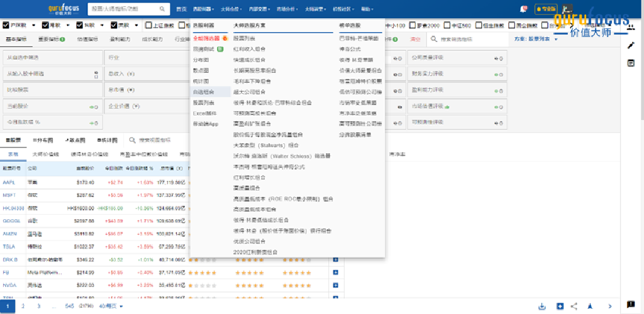Click the plus icon in FB row
The height and width of the screenshot is (314, 644).
pos(336,272)
